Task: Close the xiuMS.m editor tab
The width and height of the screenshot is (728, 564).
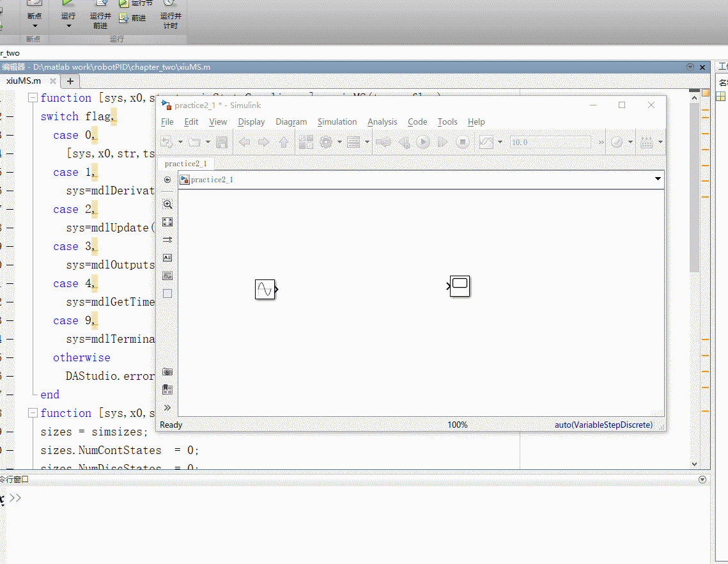Action: (x=53, y=81)
